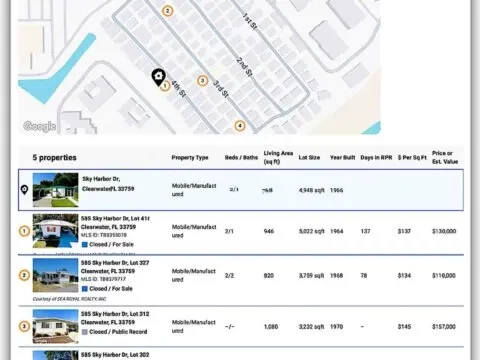The image size is (480, 360).
Task: Open photo for 585 Sky Harbor Lot 312
Action: [55, 326]
